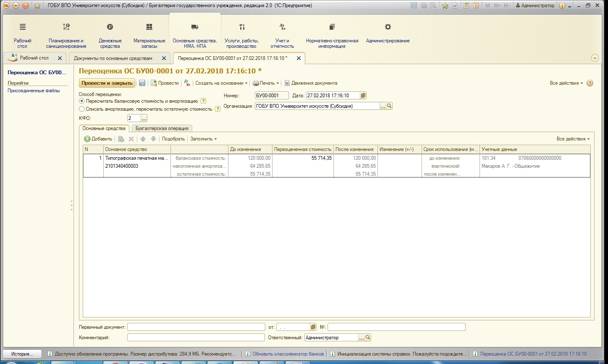Screen dimensions: 608x364
Task: Open the Денежные средства section
Action: (110, 35)
